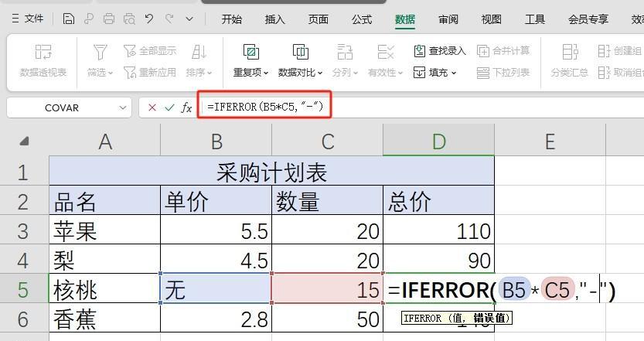Open the 文件 menu

(28, 19)
